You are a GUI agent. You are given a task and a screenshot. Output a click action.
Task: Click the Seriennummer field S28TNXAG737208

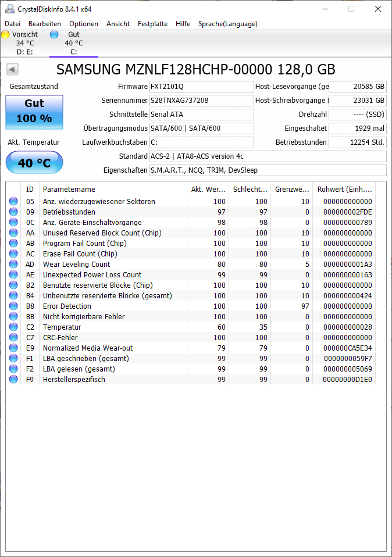click(201, 101)
